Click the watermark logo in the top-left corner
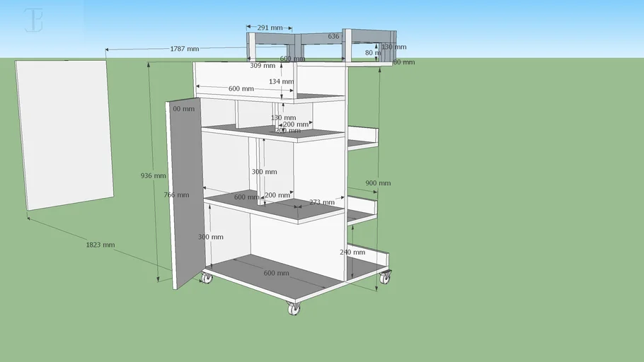The image size is (644, 362). point(33,21)
